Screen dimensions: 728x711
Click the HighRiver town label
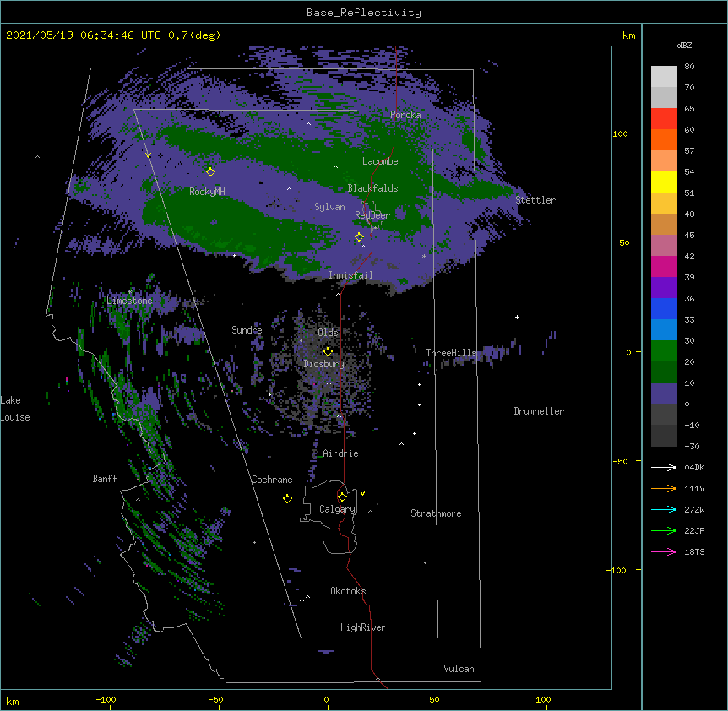click(363, 627)
